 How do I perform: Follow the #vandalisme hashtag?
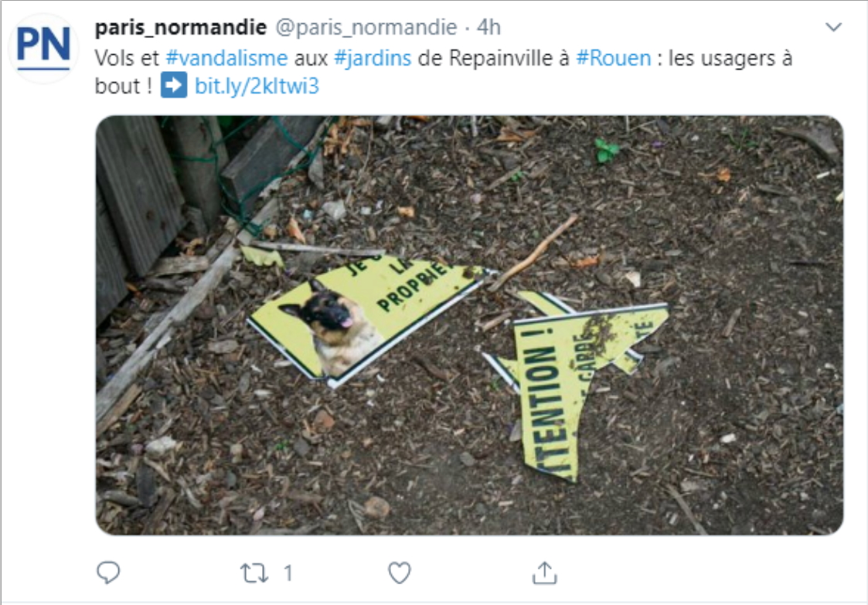coord(226,58)
